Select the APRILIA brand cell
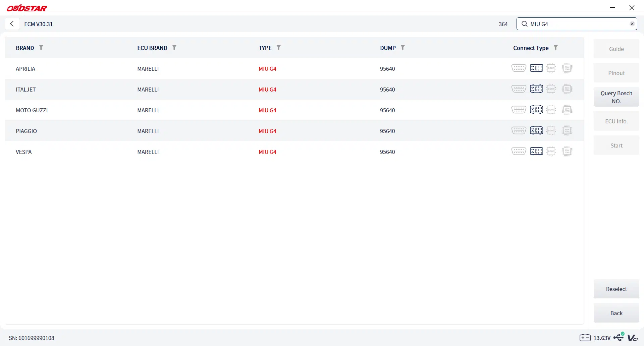 pos(25,69)
